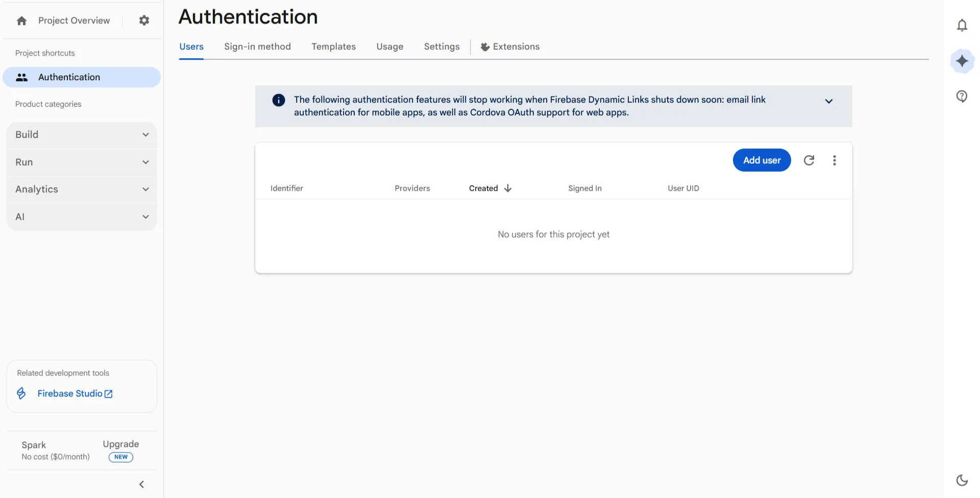Click the Project shortcuts heading
This screenshot has height=498, width=980.
45,53
